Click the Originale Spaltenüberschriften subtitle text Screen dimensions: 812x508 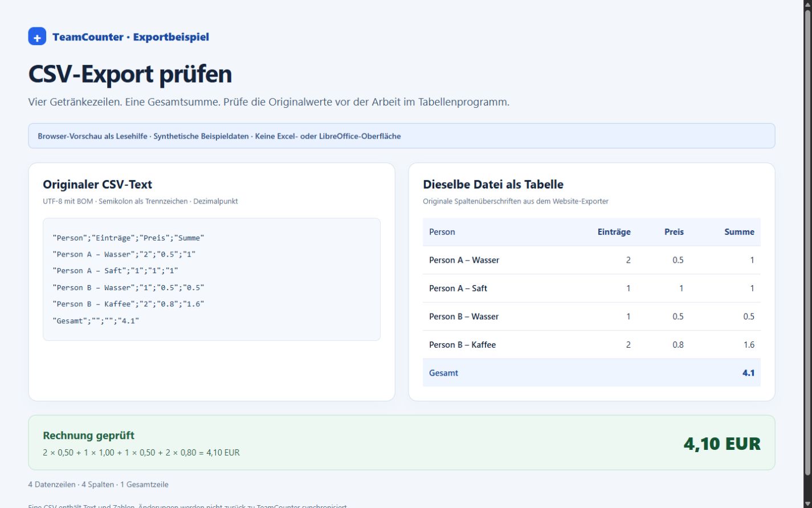coord(516,201)
